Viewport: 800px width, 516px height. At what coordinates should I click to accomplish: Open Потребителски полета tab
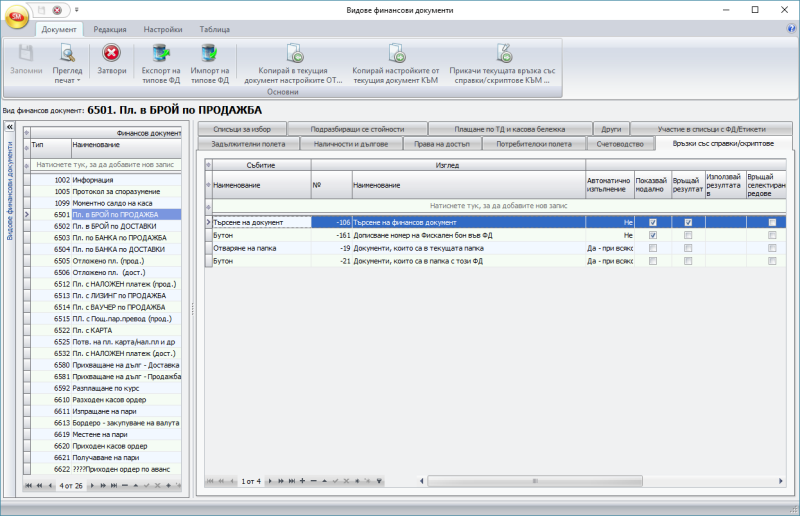[534, 144]
